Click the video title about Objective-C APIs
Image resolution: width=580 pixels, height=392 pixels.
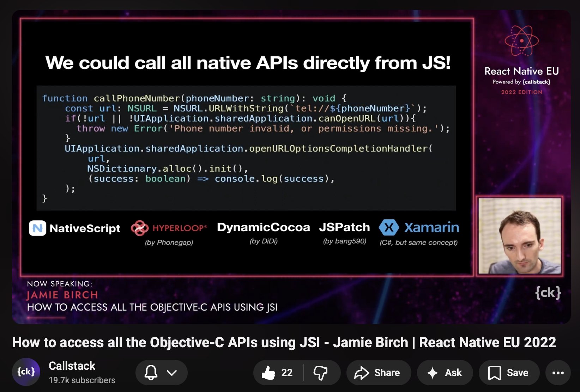284,342
